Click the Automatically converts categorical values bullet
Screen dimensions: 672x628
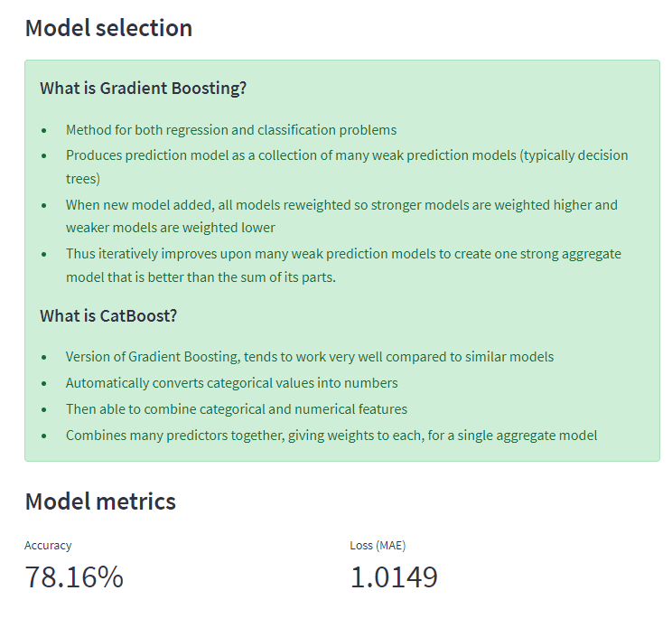(x=231, y=383)
